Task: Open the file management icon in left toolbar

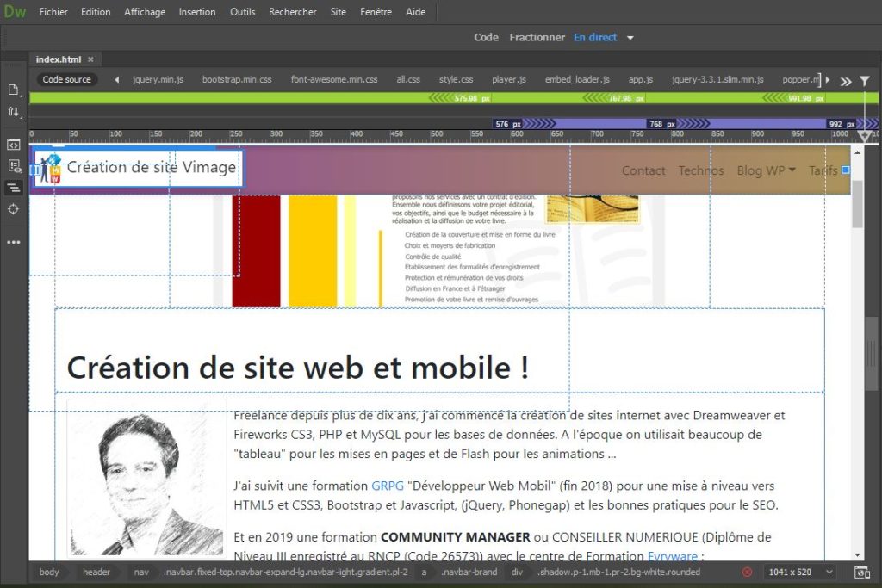Action: coord(14,90)
